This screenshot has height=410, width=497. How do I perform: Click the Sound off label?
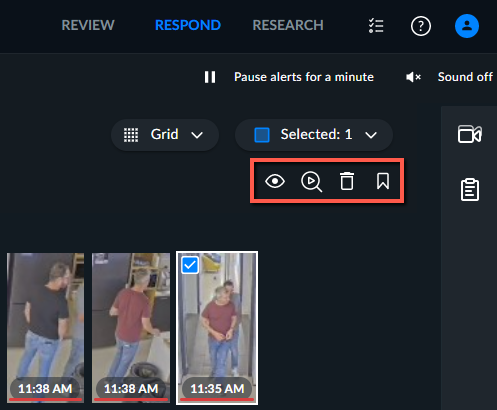tap(465, 77)
